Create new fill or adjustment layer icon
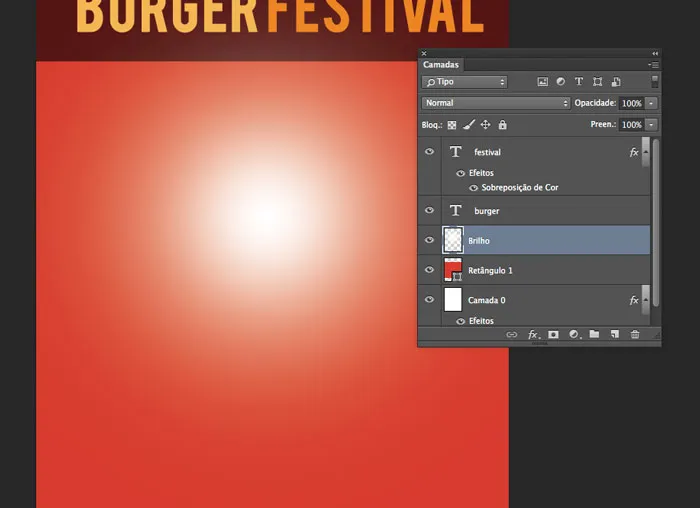The width and height of the screenshot is (700, 508). [575, 334]
